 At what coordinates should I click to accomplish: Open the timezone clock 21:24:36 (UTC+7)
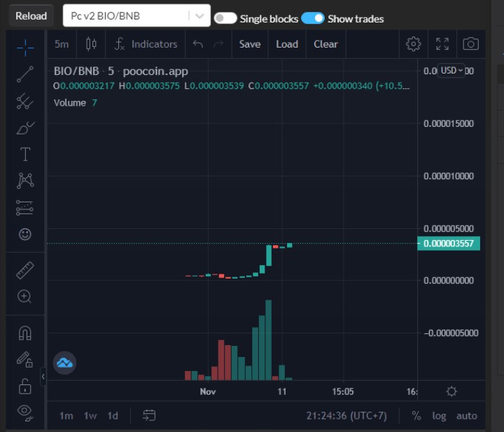click(346, 416)
